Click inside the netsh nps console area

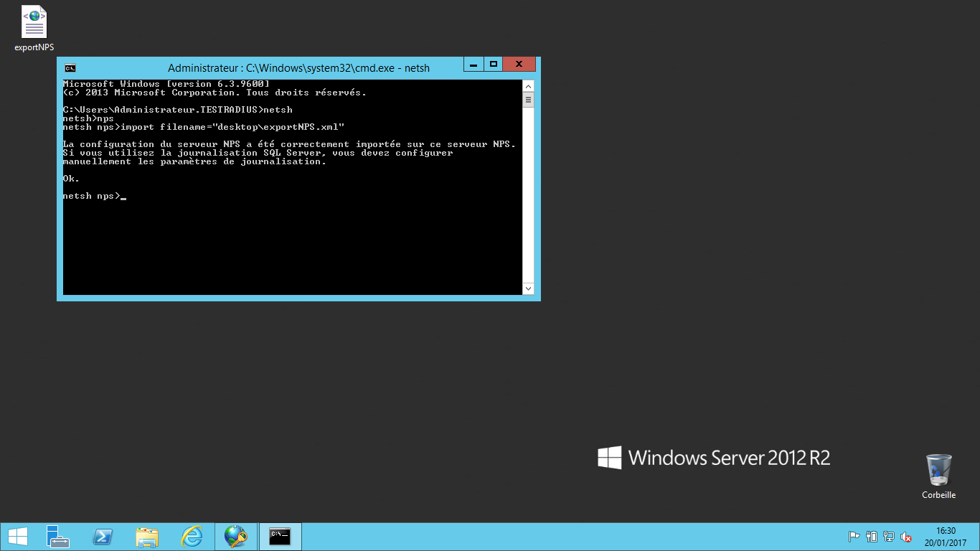pos(287,237)
